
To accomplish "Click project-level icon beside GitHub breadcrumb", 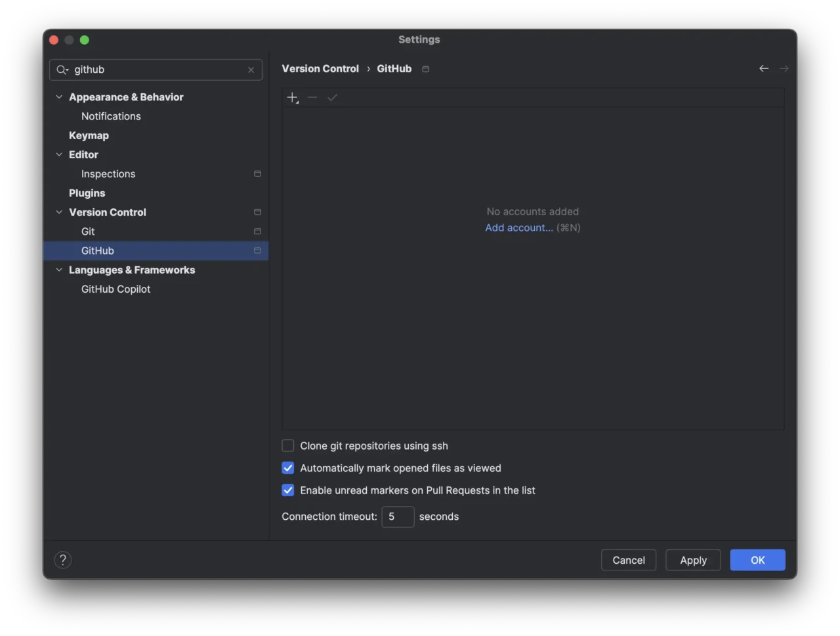I will click(x=425, y=69).
